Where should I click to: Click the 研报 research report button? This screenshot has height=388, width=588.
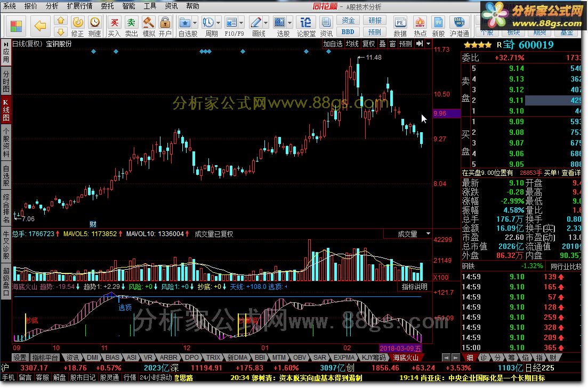(x=375, y=20)
